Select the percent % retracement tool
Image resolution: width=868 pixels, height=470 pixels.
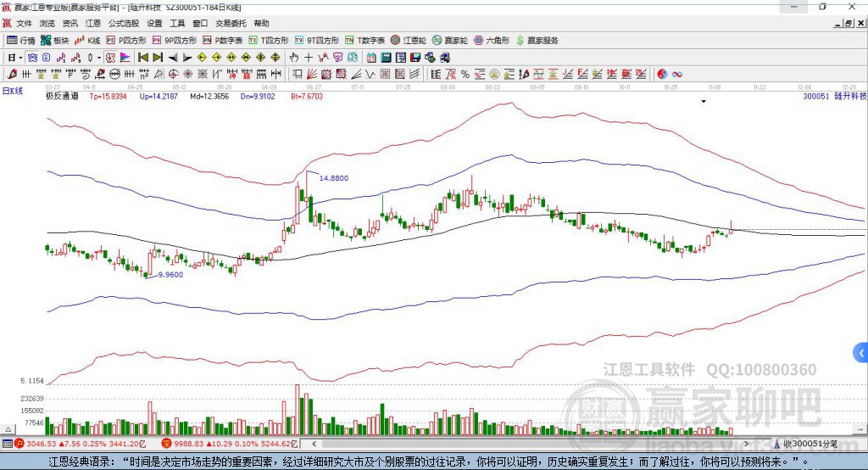pos(465,75)
